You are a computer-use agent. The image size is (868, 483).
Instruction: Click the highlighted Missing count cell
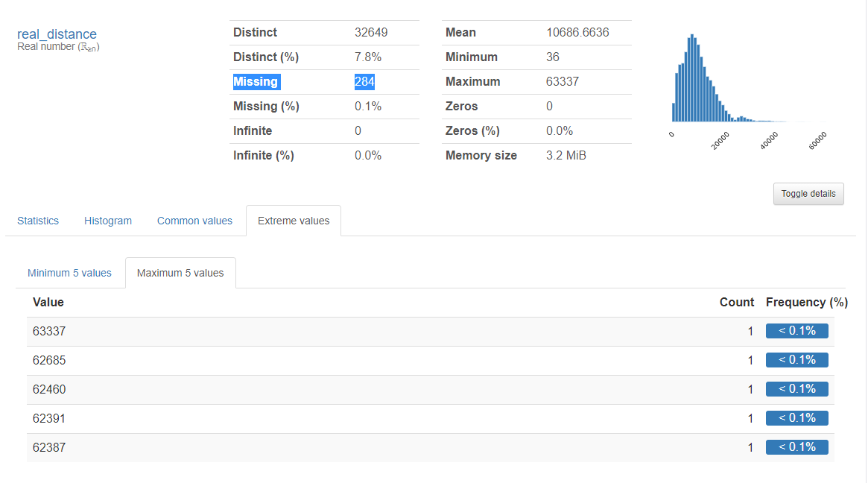(364, 81)
